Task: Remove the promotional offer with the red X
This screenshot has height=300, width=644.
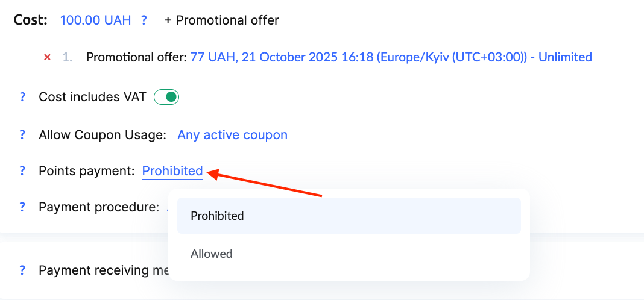Action: (47, 57)
